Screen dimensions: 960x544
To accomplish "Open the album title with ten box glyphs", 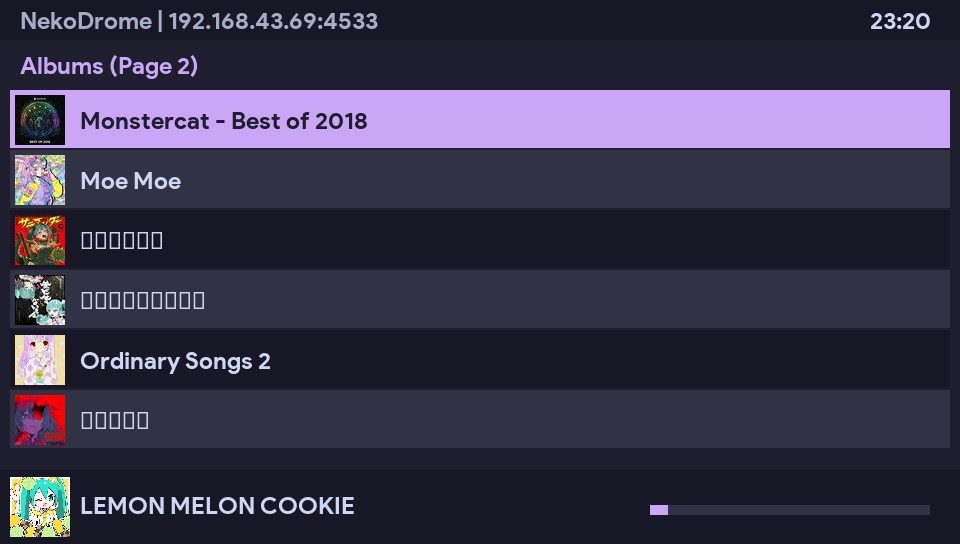I will coord(143,301).
